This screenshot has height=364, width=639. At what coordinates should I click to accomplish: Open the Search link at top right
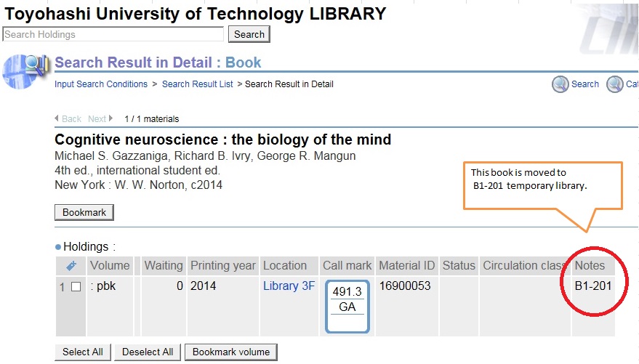(x=584, y=84)
